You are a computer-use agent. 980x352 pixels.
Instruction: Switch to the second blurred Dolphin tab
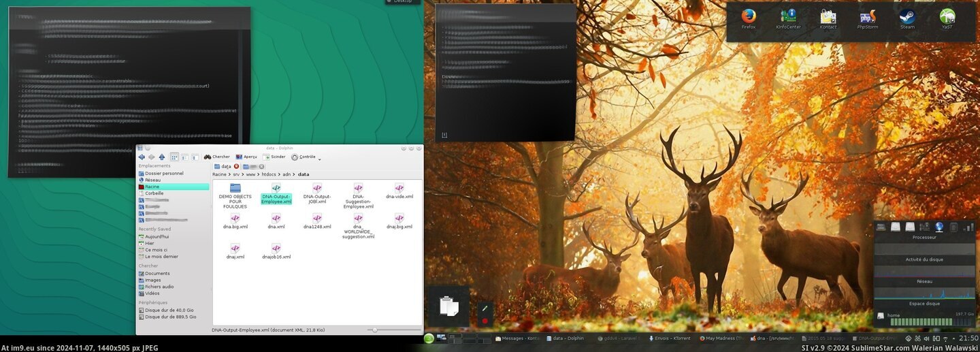[250, 166]
